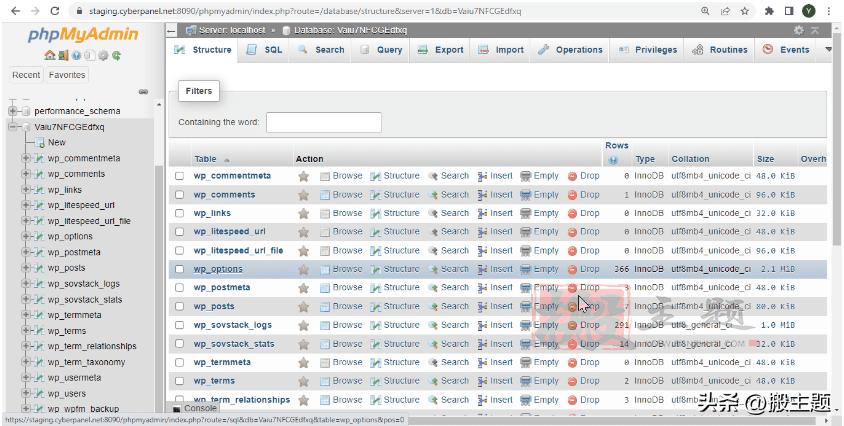Open page settings gear icon at top right
This screenshot has width=844, height=426.
point(798,30)
